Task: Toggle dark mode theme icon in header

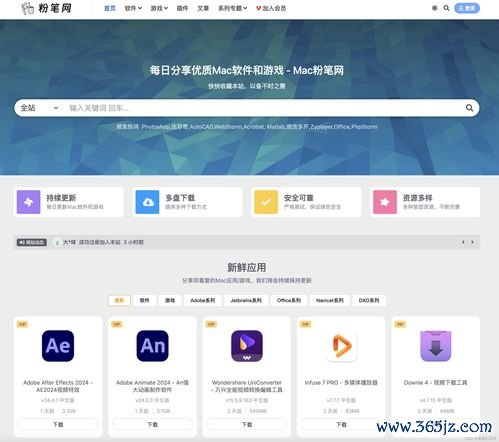Action: click(x=434, y=8)
